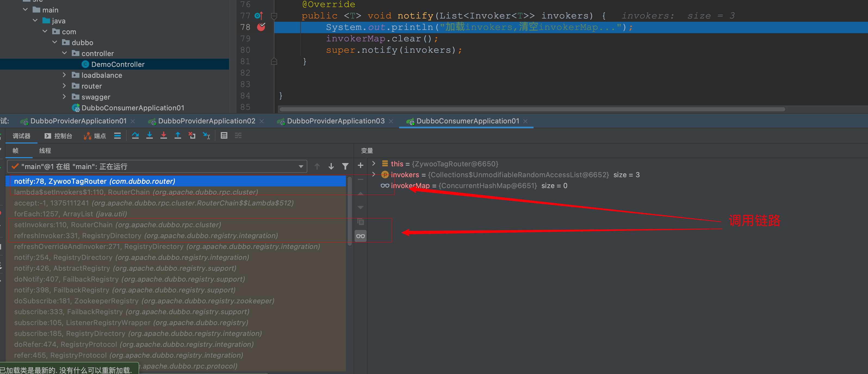Click the frames filter funnel icon
The height and width of the screenshot is (374, 868).
345,166
